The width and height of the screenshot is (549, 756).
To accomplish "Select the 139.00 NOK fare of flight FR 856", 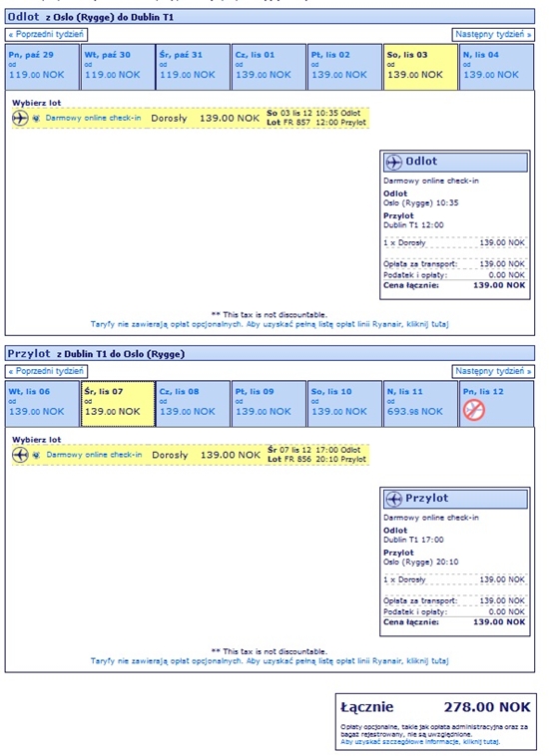I will point(231,455).
